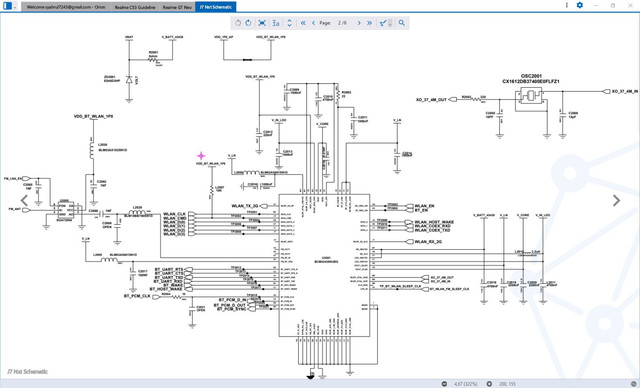Open the search magnifier tool

coord(402,23)
